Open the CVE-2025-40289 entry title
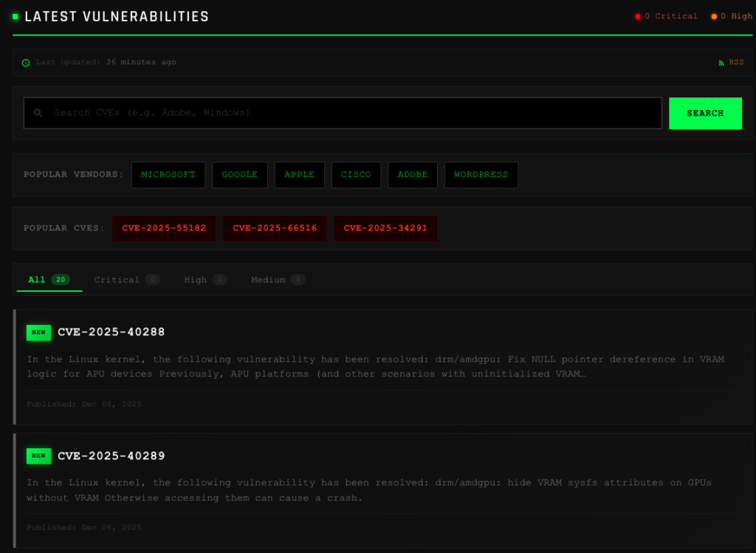This screenshot has height=553, width=756. click(111, 456)
